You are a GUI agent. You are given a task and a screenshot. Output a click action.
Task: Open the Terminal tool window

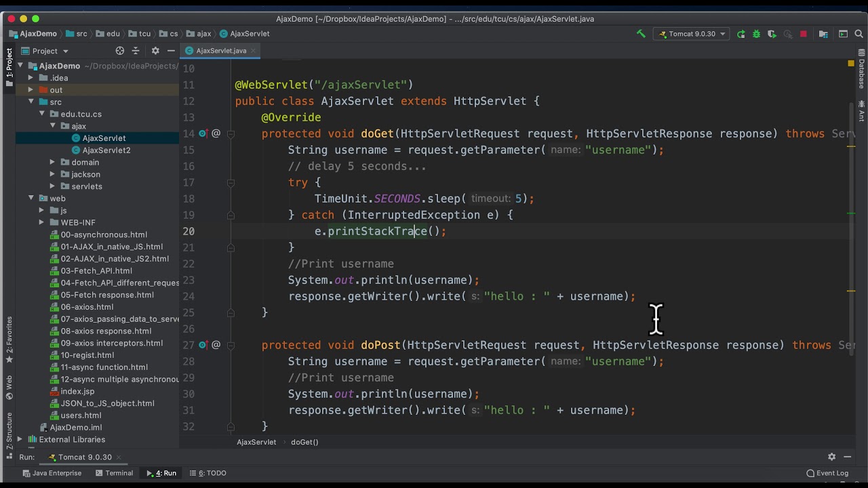point(114,473)
